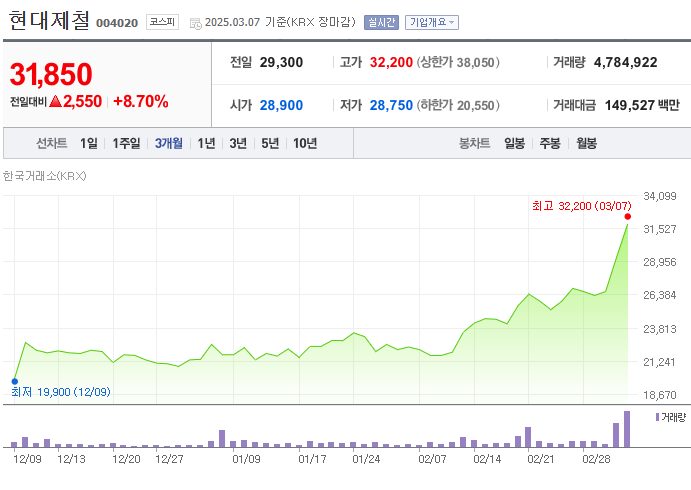Screen dimensions: 691x490
Task: Click the 거래량 legend in the volume chart
Action: (x=671, y=417)
